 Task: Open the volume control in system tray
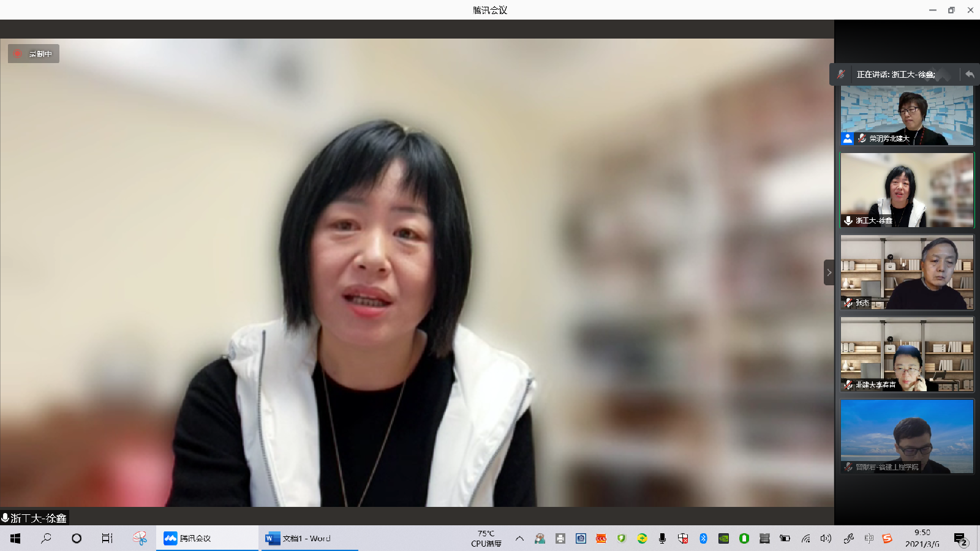pos(826,539)
